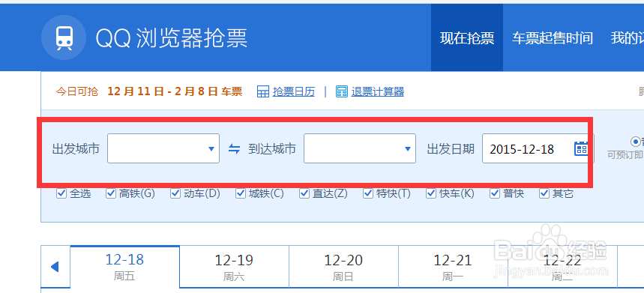
Task: Open the 车票起售时间 tab
Action: click(x=553, y=37)
